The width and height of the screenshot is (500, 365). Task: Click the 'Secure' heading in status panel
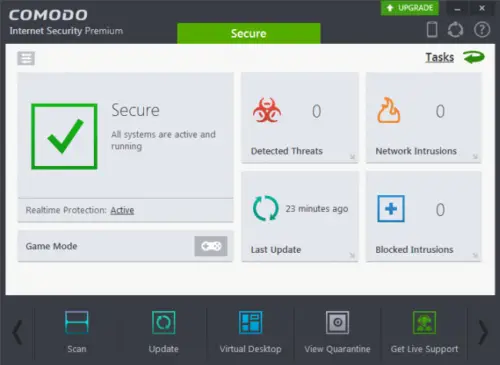135,110
